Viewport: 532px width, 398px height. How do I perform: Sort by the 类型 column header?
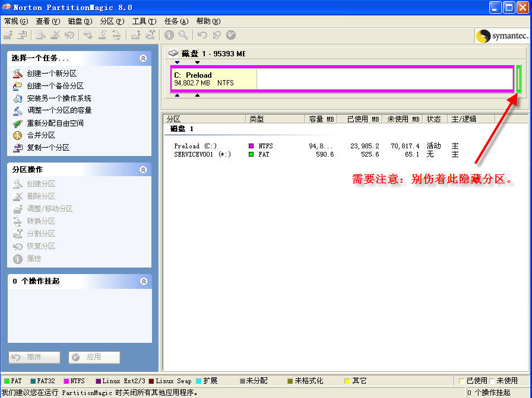[275, 119]
